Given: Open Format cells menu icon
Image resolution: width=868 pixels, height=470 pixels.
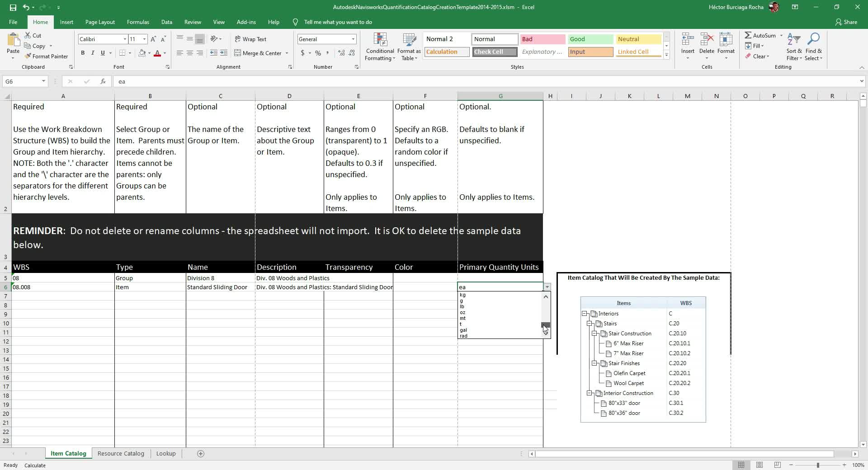Looking at the screenshot, I should coord(726,39).
